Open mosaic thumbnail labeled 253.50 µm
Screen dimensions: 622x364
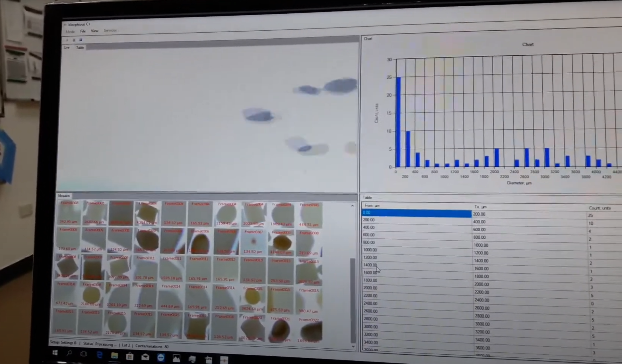coord(281,271)
